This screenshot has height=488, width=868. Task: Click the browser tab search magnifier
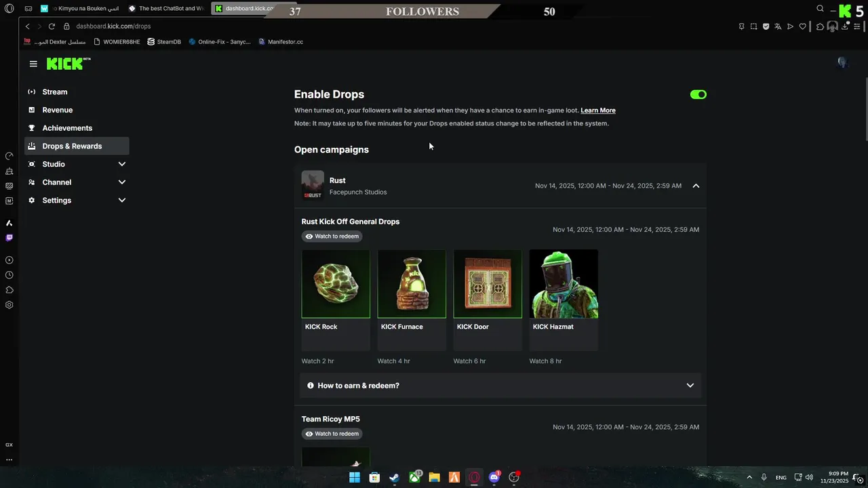click(x=821, y=9)
